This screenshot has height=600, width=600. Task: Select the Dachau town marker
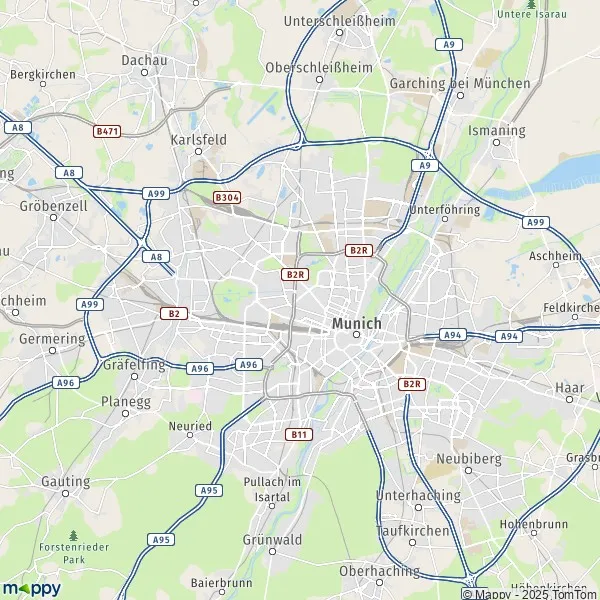tap(144, 72)
